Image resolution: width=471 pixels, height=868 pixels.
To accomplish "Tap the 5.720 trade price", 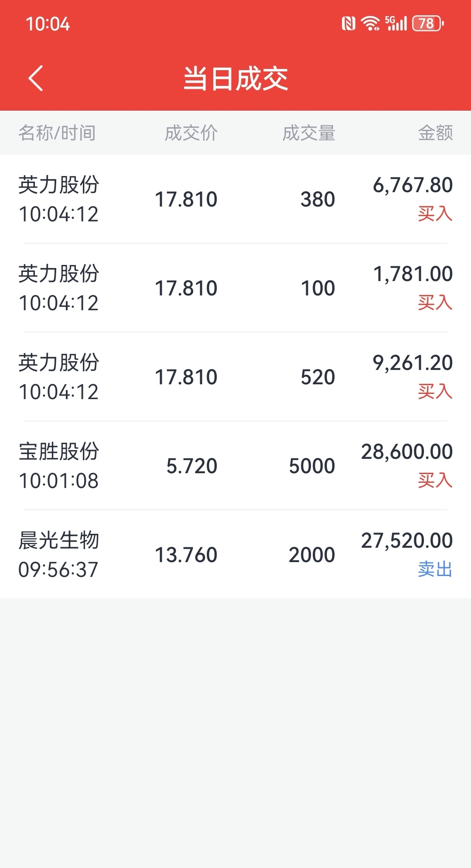I will click(192, 466).
